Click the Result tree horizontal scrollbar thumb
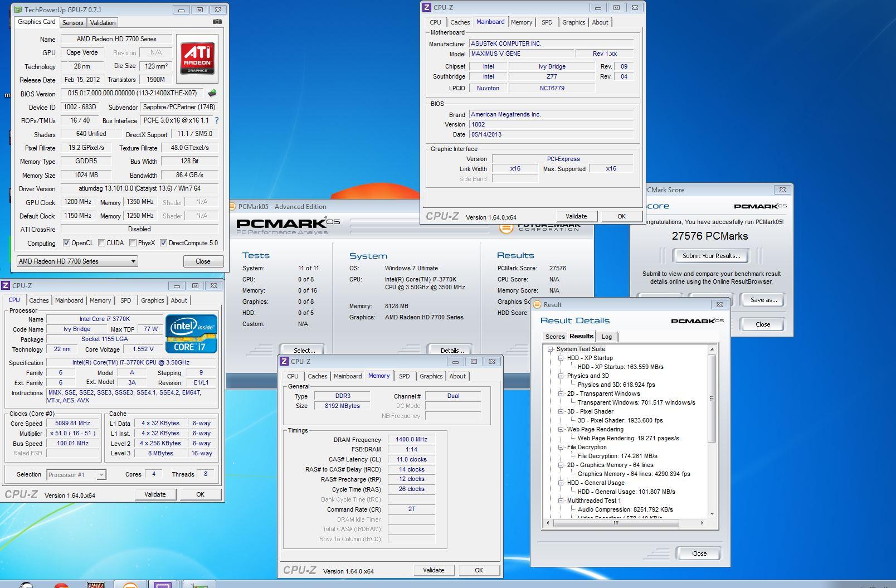896x588 pixels. click(616, 523)
